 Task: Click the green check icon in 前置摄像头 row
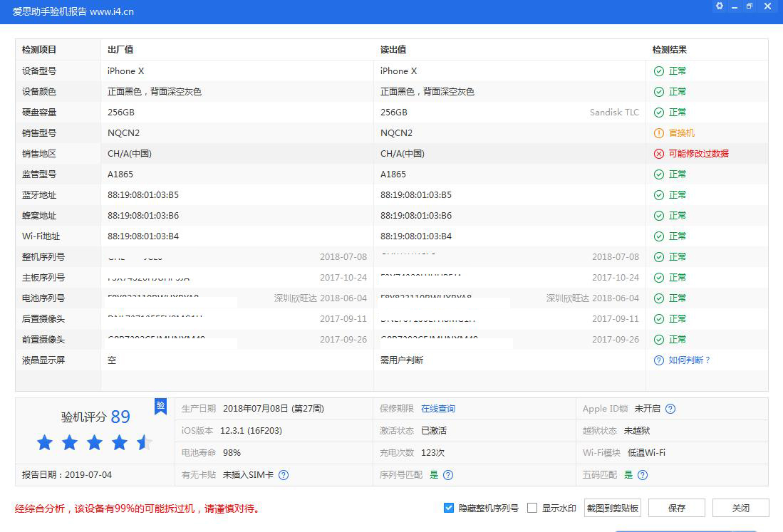658,340
